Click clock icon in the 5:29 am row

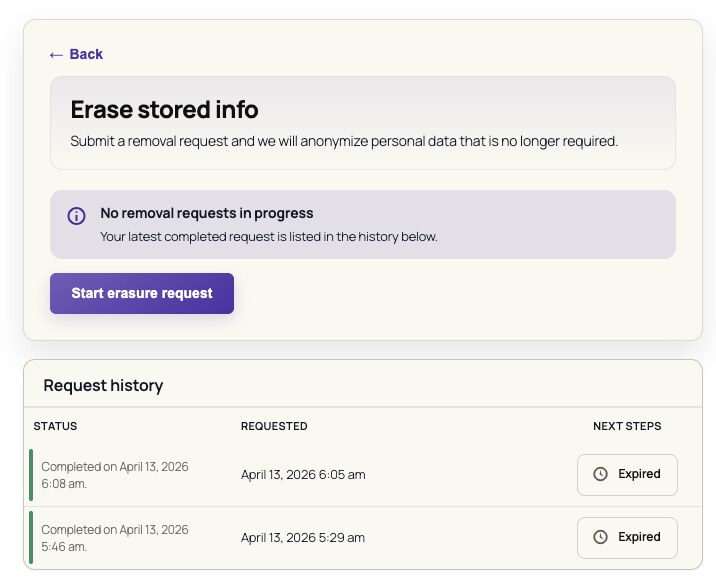(600, 537)
